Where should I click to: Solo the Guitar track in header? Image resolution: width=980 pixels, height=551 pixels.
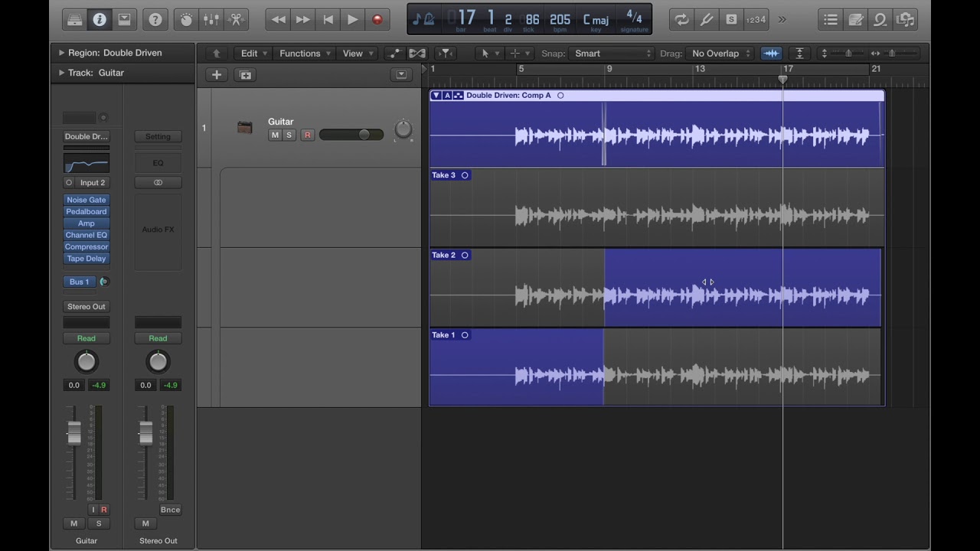(289, 135)
